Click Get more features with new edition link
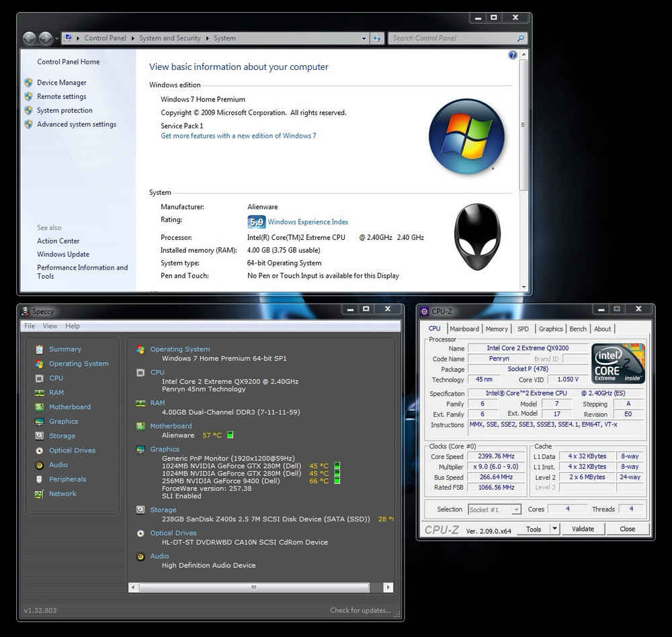 (x=239, y=136)
